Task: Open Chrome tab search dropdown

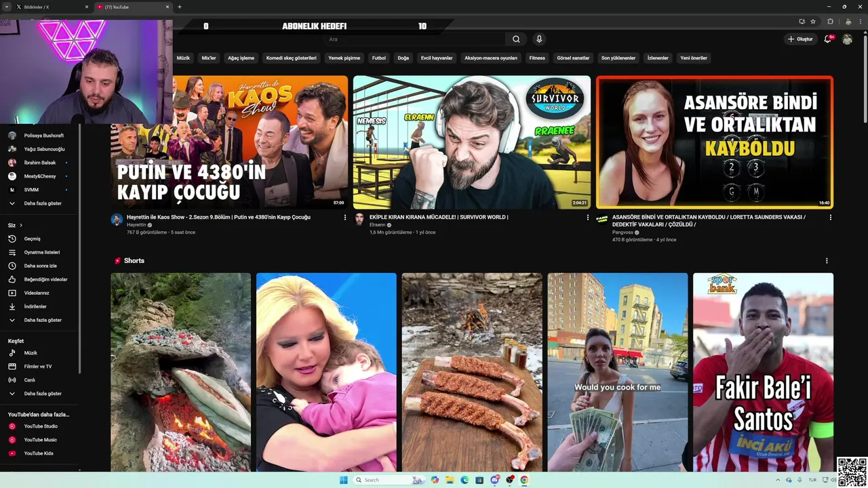Action: click(x=6, y=7)
